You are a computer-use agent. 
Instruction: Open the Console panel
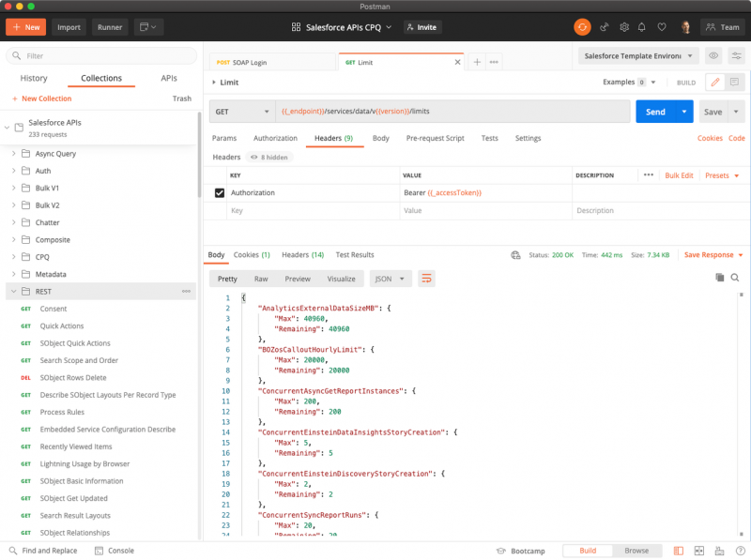coord(115,551)
